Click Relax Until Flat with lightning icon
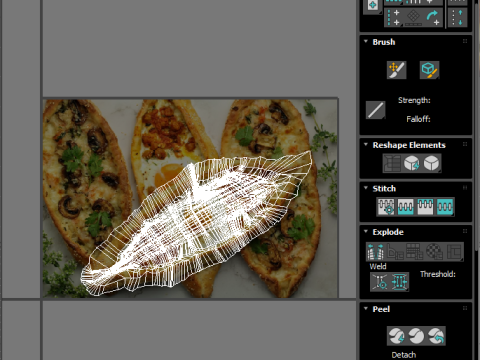Image resolution: width=480 pixels, height=360 pixels. click(412, 163)
